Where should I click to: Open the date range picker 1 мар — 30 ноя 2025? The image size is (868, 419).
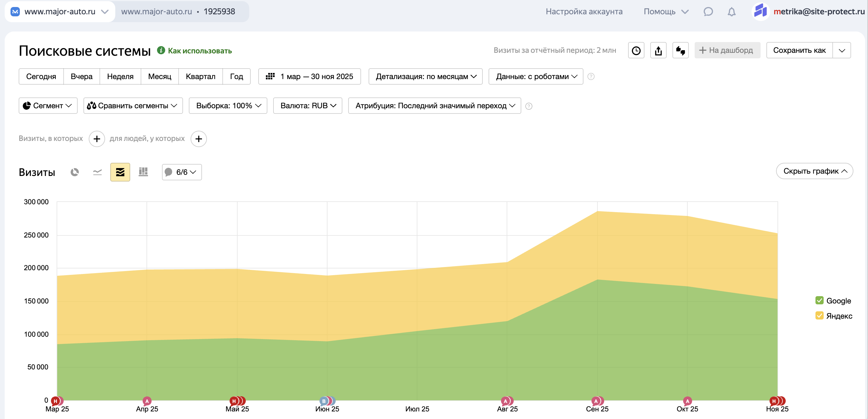tap(310, 76)
